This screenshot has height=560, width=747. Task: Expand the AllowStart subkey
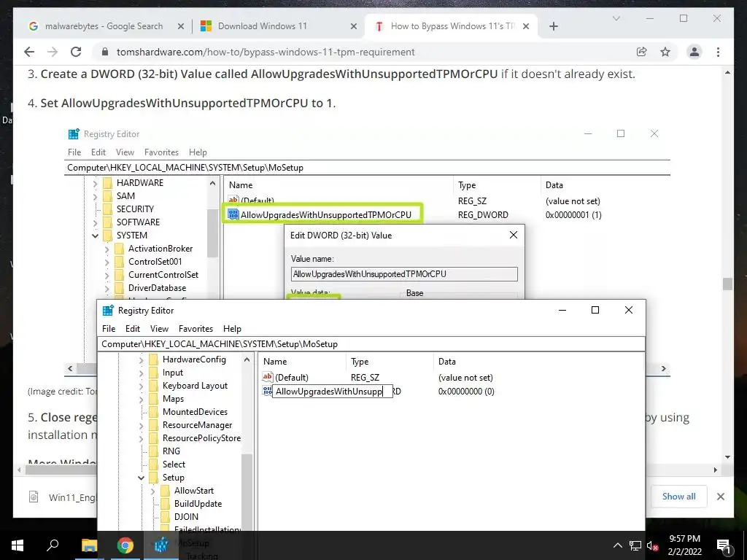(x=152, y=491)
